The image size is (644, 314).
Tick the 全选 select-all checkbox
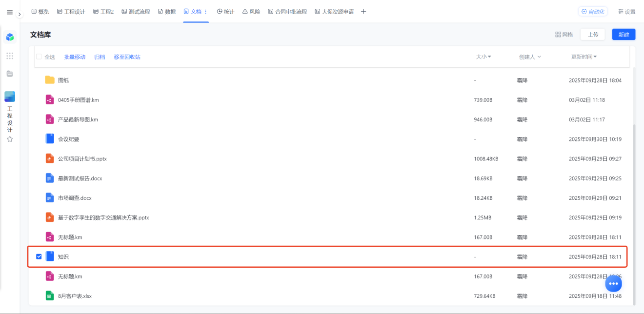(x=39, y=57)
